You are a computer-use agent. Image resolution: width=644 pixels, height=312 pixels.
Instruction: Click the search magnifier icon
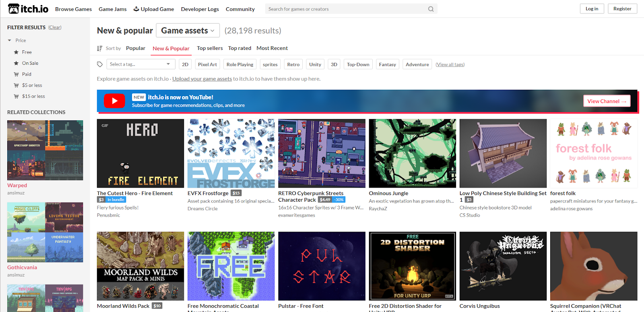[431, 9]
